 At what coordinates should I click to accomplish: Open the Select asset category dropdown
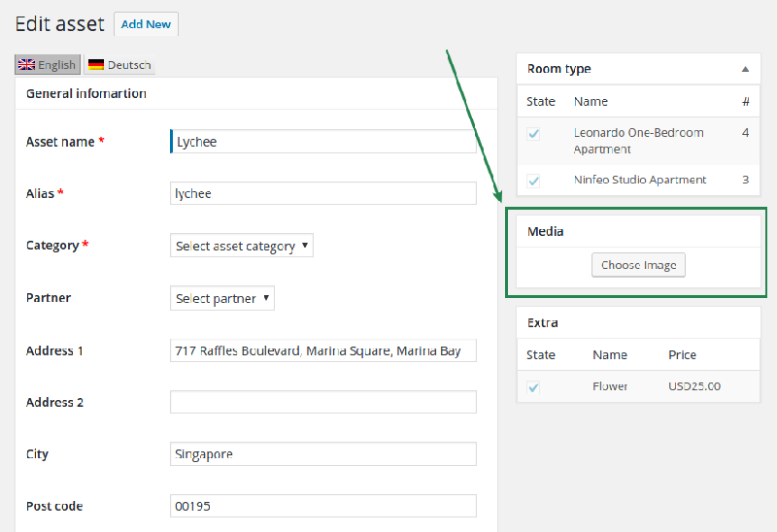pos(242,247)
